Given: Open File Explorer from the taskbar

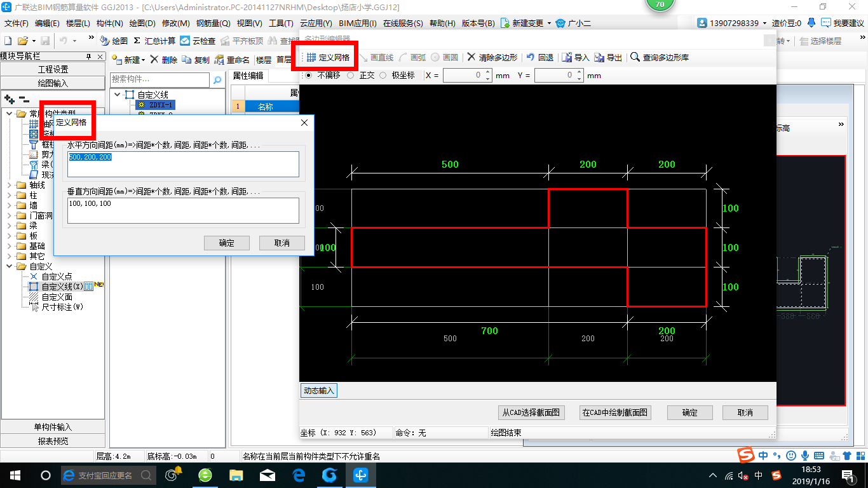Looking at the screenshot, I should (x=236, y=475).
